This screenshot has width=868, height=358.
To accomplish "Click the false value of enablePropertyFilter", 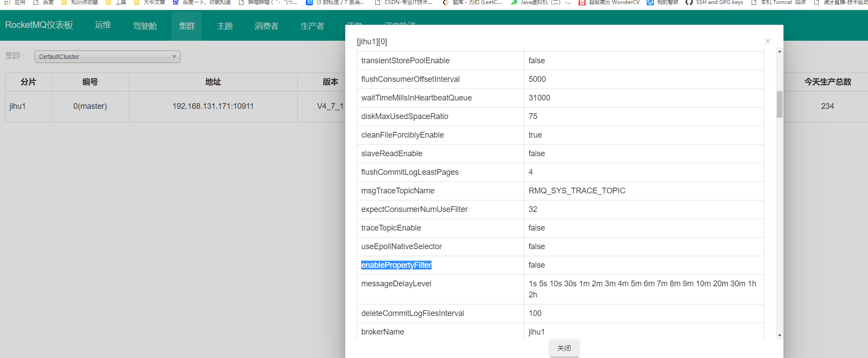I will tap(536, 265).
